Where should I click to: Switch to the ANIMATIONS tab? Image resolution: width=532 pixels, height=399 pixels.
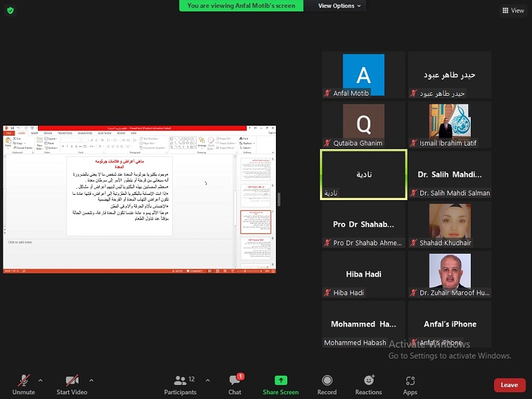(85, 133)
